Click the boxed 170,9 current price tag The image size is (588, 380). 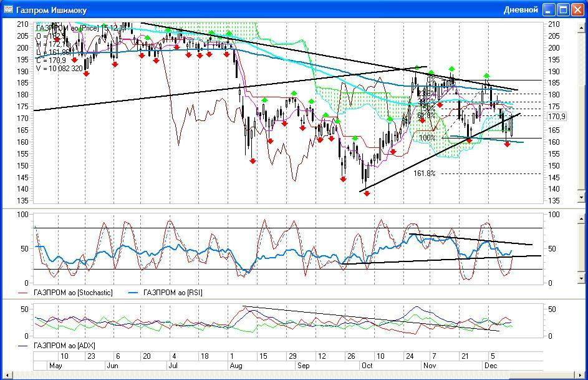click(x=556, y=117)
